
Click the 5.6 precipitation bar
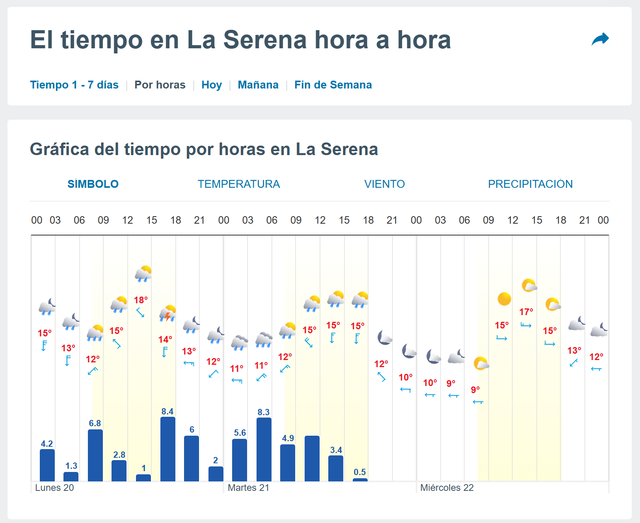click(x=240, y=460)
